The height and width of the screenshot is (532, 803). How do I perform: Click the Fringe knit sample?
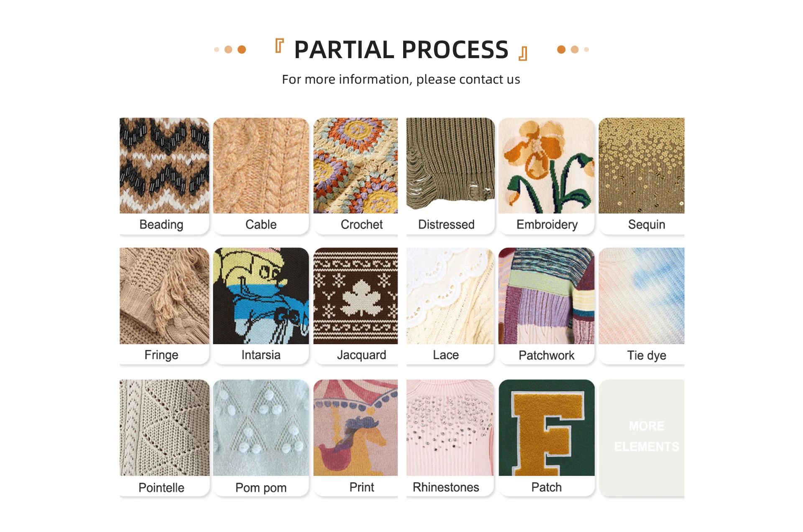[x=164, y=296]
